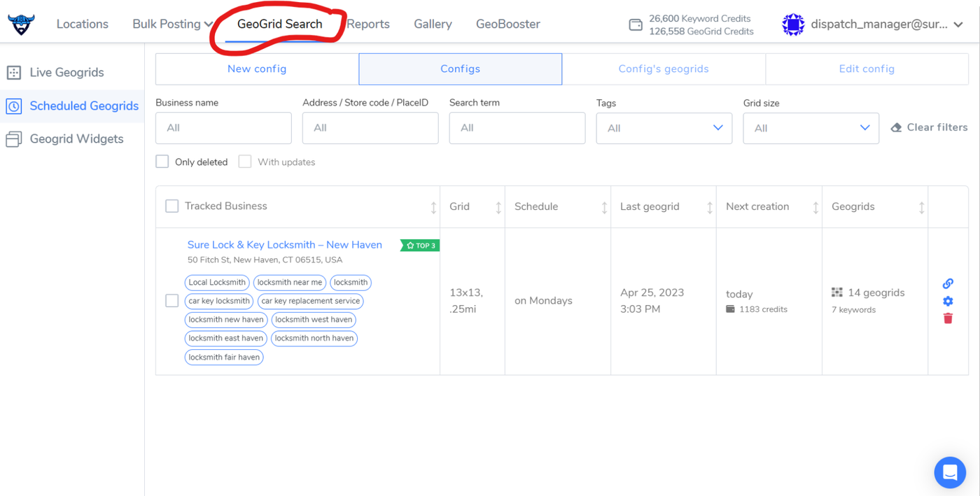Sort by Last geogrid column arrows

pos(709,207)
